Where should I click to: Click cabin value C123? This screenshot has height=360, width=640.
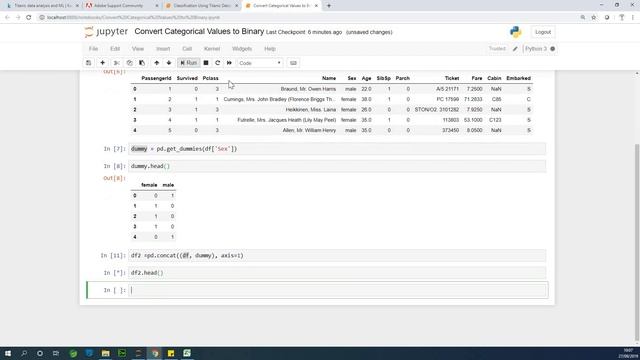(495, 120)
